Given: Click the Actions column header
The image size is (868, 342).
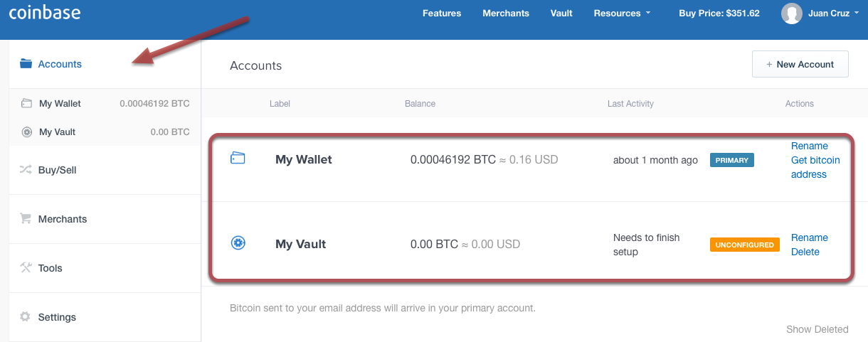Looking at the screenshot, I should click(x=800, y=103).
